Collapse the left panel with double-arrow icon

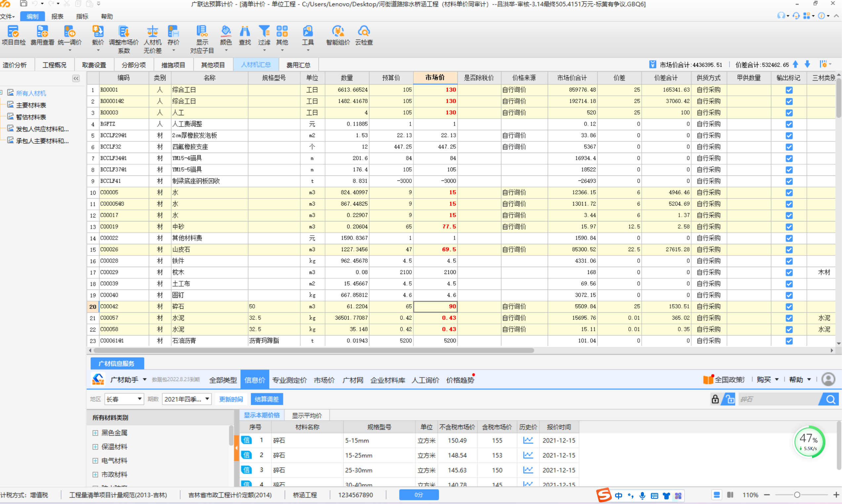pyautogui.click(x=76, y=78)
